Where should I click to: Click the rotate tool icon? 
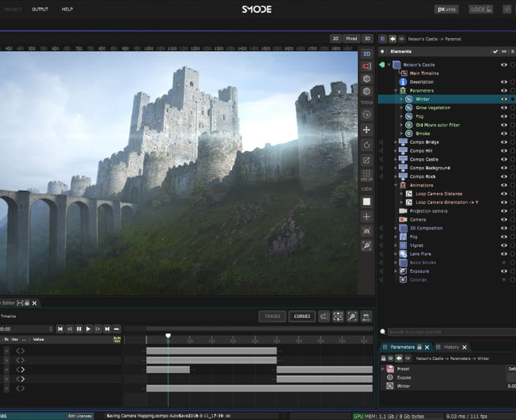click(366, 145)
